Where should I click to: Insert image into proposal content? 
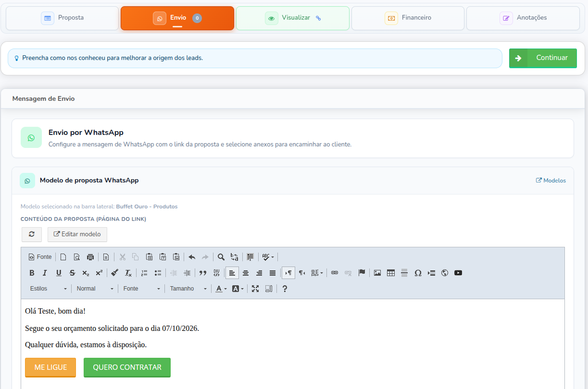[377, 273]
